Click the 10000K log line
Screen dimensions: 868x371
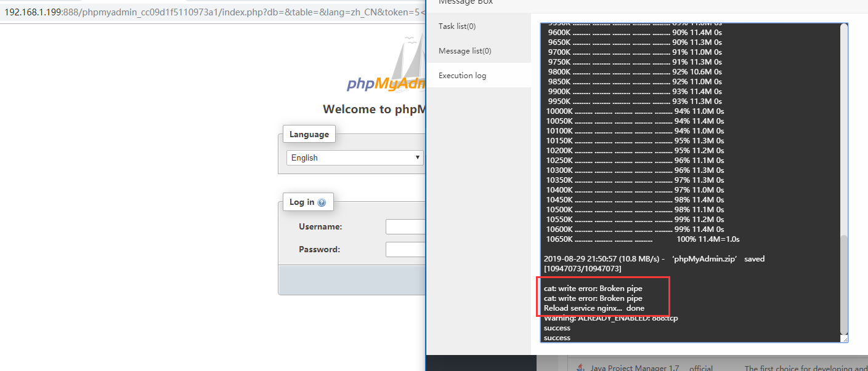tap(635, 111)
